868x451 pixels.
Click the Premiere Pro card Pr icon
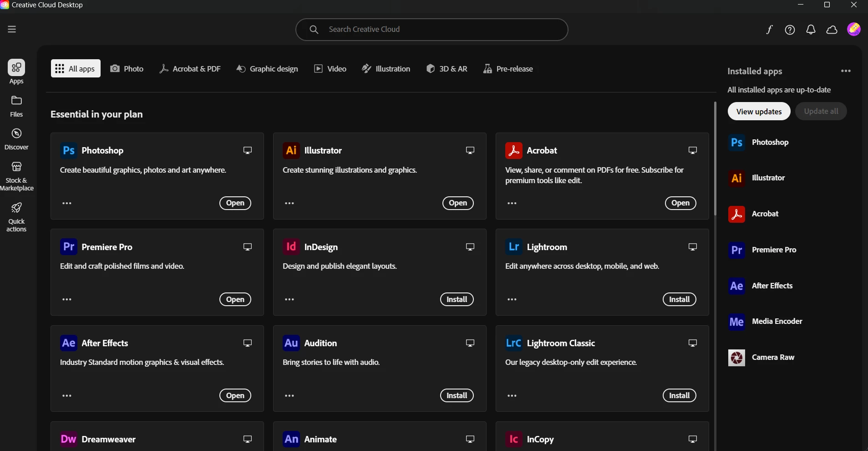coord(69,246)
